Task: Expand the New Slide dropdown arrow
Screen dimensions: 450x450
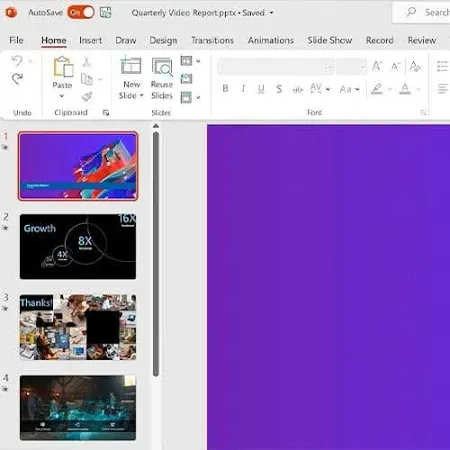Action: point(141,96)
